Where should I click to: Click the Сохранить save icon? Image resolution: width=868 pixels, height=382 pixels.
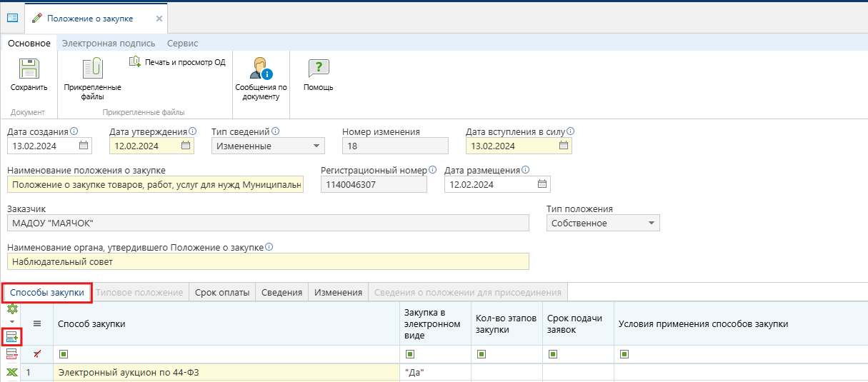[29, 69]
